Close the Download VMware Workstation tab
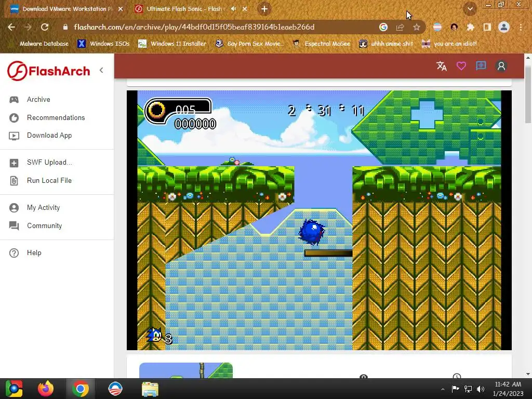The width and height of the screenshot is (532, 399). [x=121, y=9]
